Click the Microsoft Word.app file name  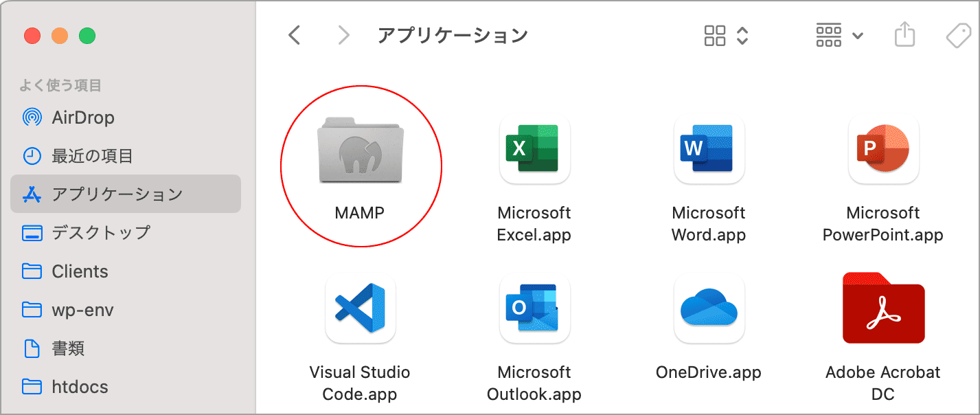point(709,224)
